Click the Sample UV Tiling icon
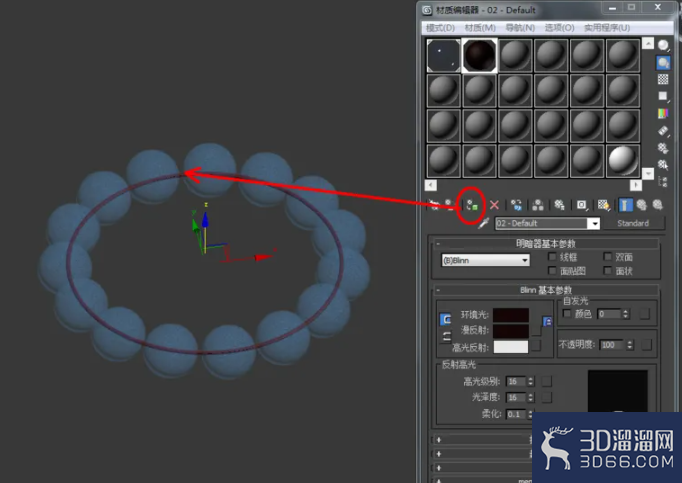The height and width of the screenshot is (483, 682). tap(663, 96)
